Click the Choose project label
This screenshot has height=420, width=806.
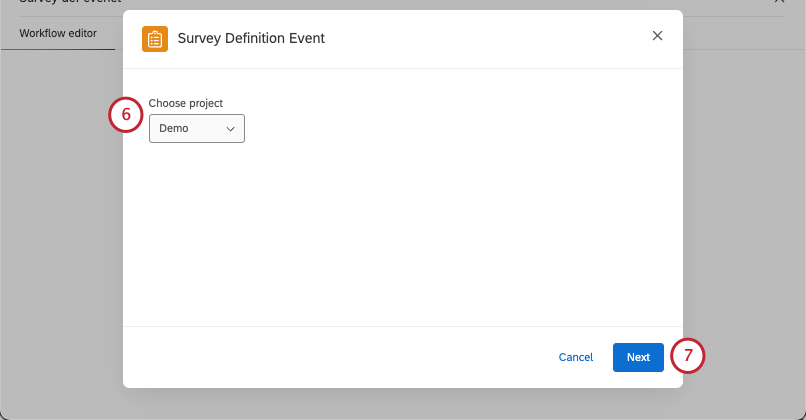point(186,103)
